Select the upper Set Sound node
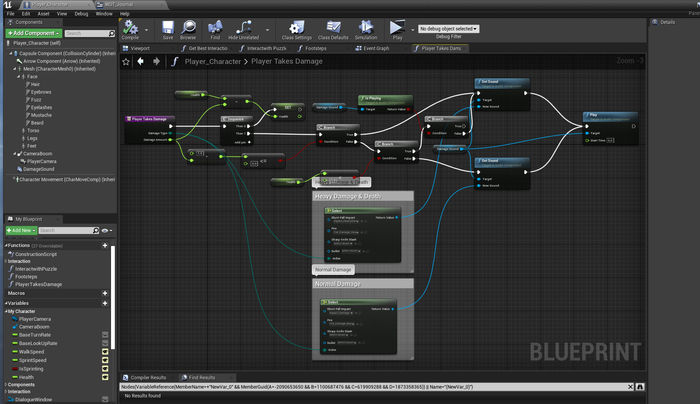This screenshot has width=700, height=404. pos(502,95)
